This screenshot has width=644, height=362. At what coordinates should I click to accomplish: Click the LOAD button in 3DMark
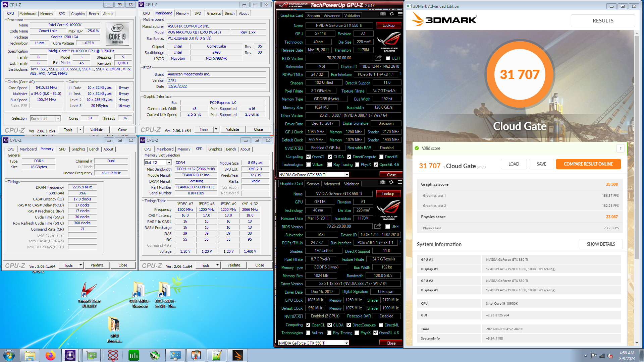[x=514, y=164]
